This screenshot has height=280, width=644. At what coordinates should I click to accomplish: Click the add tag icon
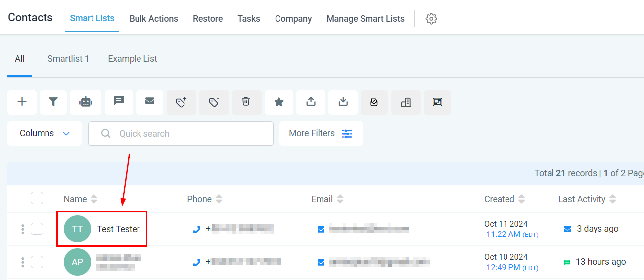coord(182,102)
